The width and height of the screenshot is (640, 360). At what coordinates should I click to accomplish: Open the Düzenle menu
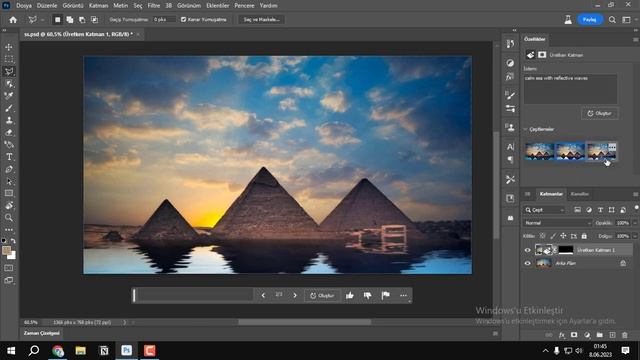[47, 6]
